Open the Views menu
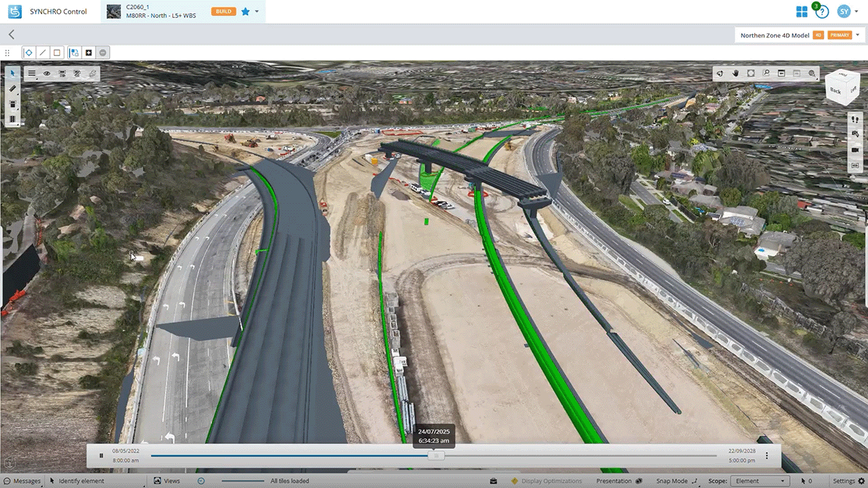 (167, 481)
